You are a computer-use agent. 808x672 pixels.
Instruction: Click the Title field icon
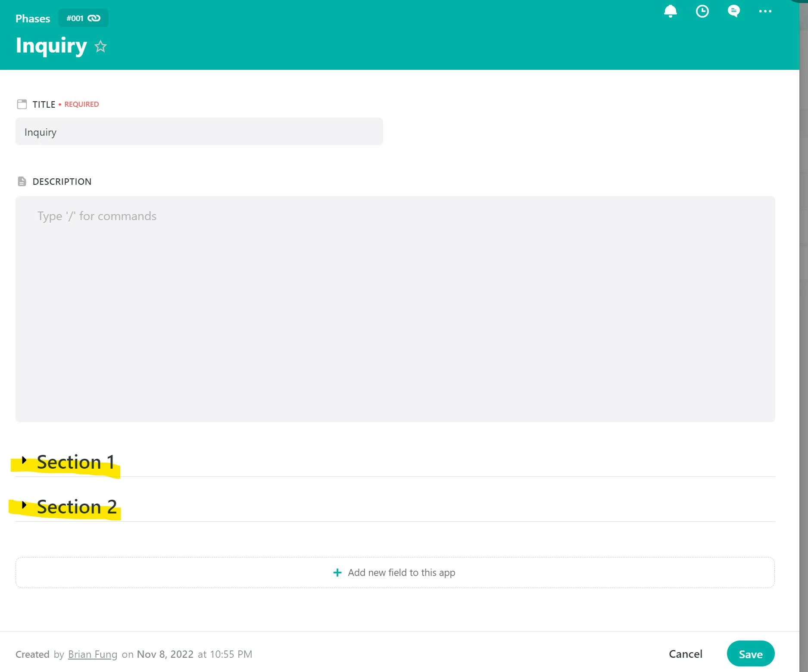(22, 104)
